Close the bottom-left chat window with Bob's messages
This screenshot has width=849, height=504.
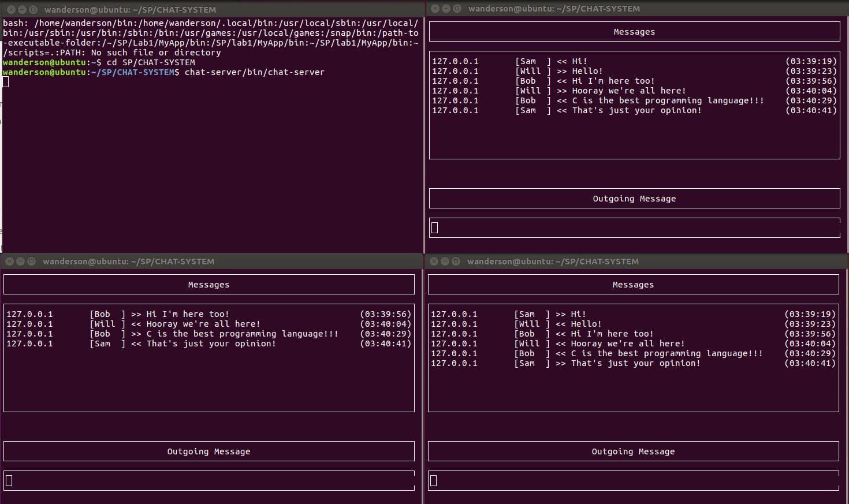(10, 262)
